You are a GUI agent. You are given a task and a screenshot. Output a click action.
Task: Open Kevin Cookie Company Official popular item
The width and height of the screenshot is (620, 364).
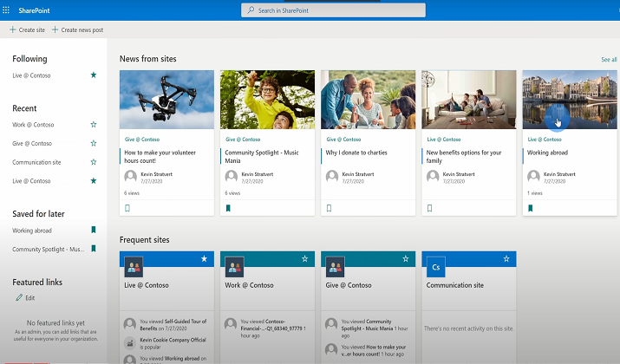tap(173, 343)
